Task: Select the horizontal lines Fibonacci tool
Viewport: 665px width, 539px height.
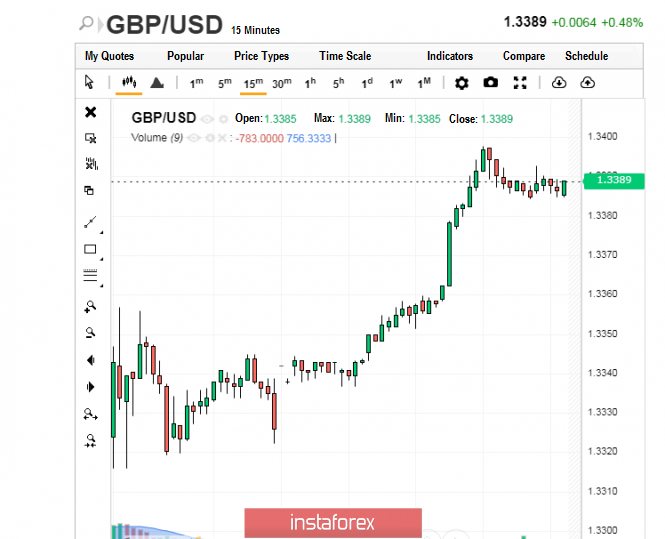Action: 90,275
